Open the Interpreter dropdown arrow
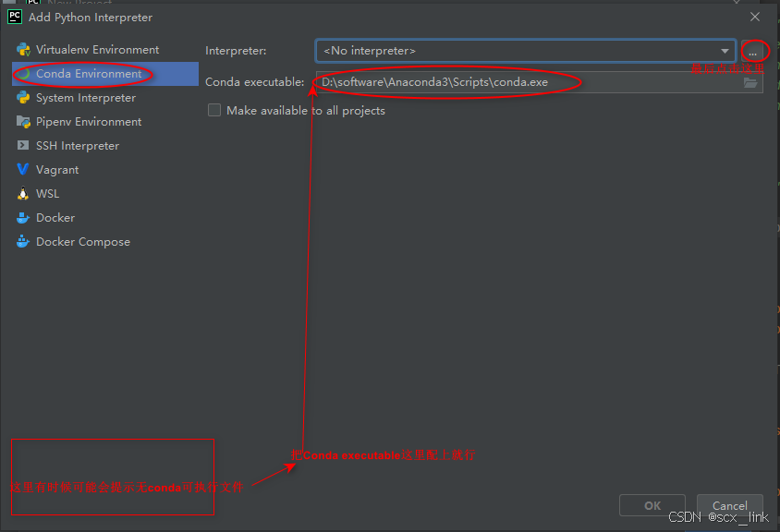 725,51
